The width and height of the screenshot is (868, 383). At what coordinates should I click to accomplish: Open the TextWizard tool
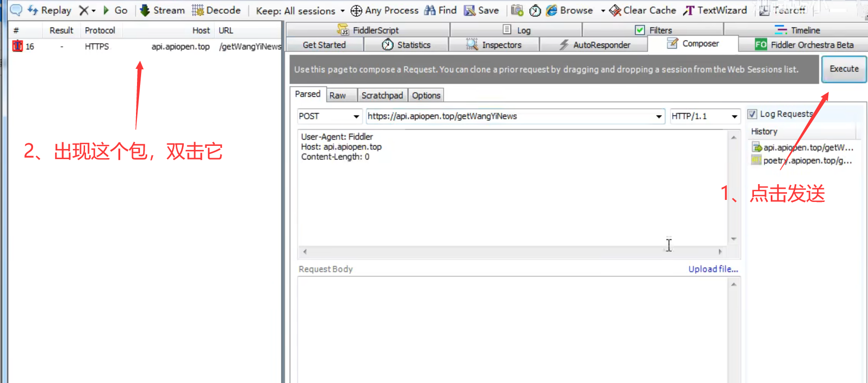715,10
